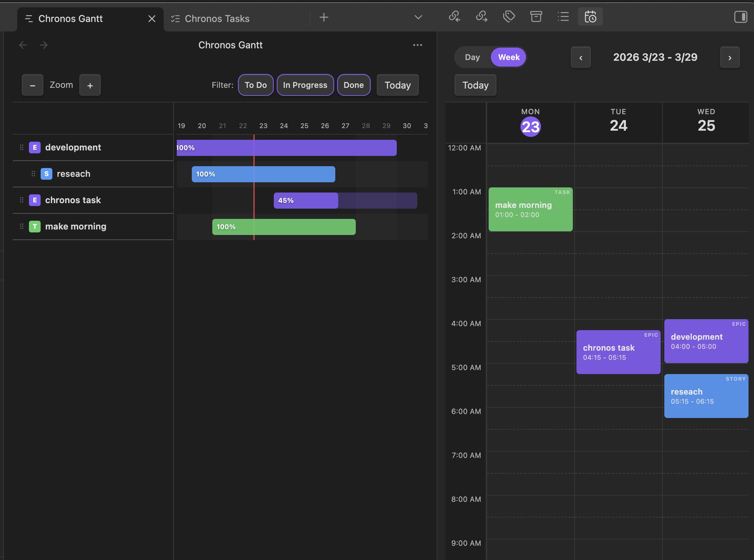
Task: Select the calendar clock panel icon
Action: pyautogui.click(x=590, y=17)
